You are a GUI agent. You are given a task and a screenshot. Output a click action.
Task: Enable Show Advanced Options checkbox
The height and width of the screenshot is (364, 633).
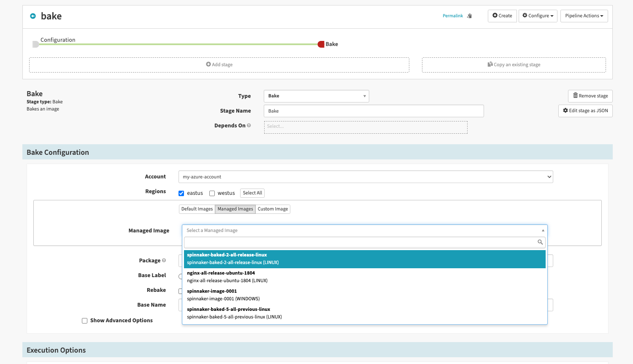point(85,321)
